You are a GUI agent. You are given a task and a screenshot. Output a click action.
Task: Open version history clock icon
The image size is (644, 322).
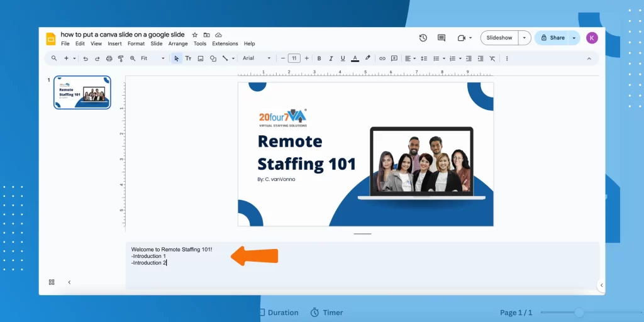pyautogui.click(x=423, y=38)
